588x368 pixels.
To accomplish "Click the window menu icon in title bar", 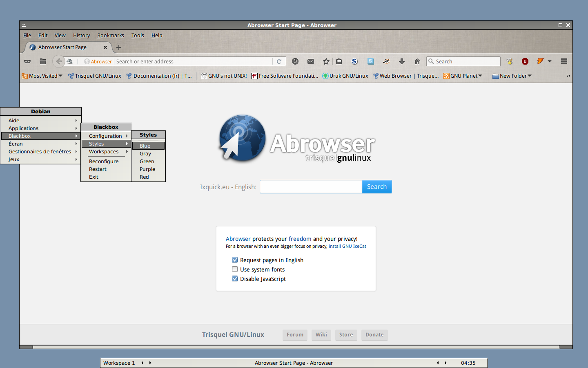I will (x=24, y=25).
